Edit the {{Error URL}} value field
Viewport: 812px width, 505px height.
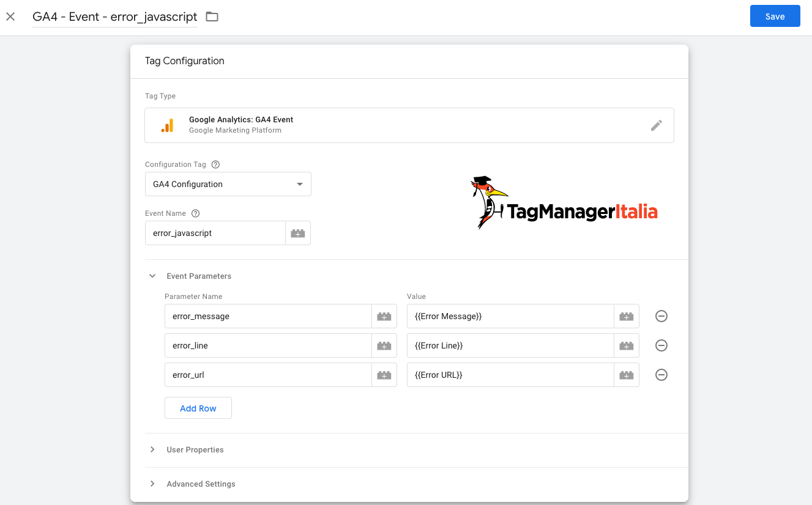click(x=510, y=375)
